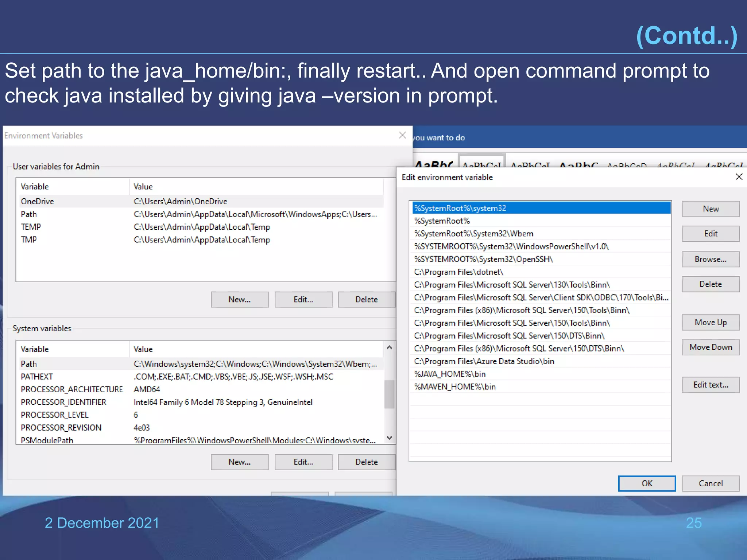This screenshot has width=747, height=560.
Task: Click Delete under System variables
Action: click(367, 462)
